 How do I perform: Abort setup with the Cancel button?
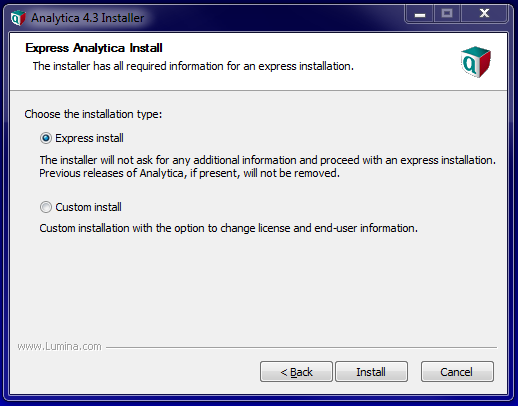[x=457, y=372]
